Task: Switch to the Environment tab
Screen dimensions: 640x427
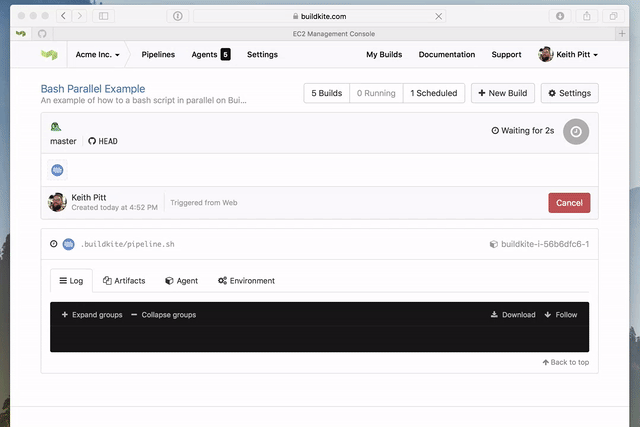Action: pos(246,280)
